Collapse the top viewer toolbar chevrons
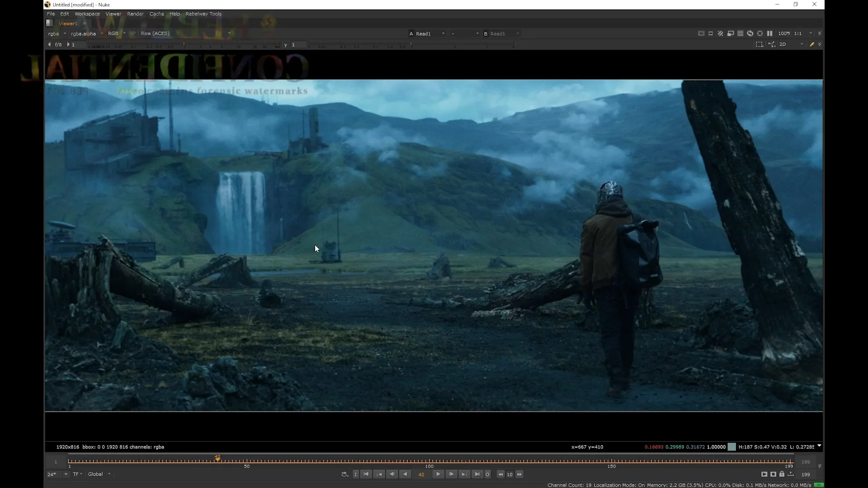868x488 pixels. click(820, 33)
